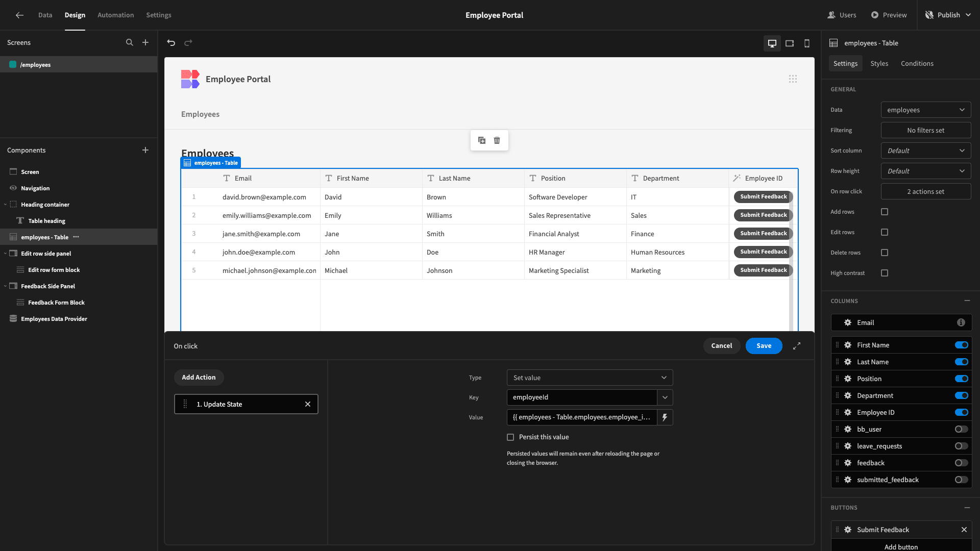Switch to tablet preview icon
This screenshot has height=551, width=980.
pos(790,43)
